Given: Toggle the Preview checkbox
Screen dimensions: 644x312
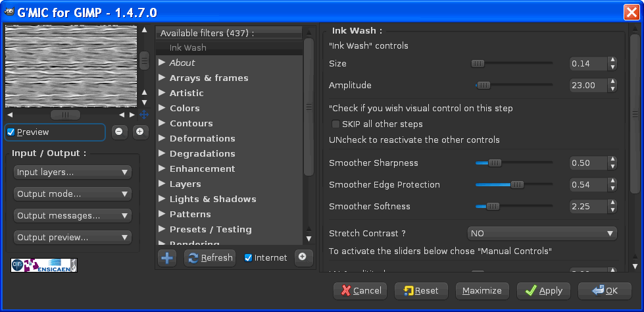Looking at the screenshot, I should [11, 132].
